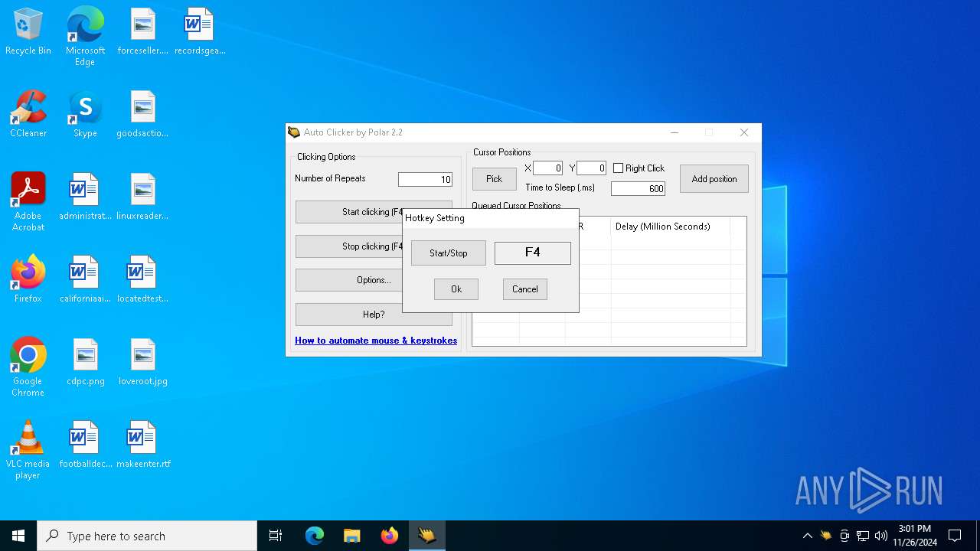
Task: Focus the Time to Sleep field
Action: coord(638,189)
